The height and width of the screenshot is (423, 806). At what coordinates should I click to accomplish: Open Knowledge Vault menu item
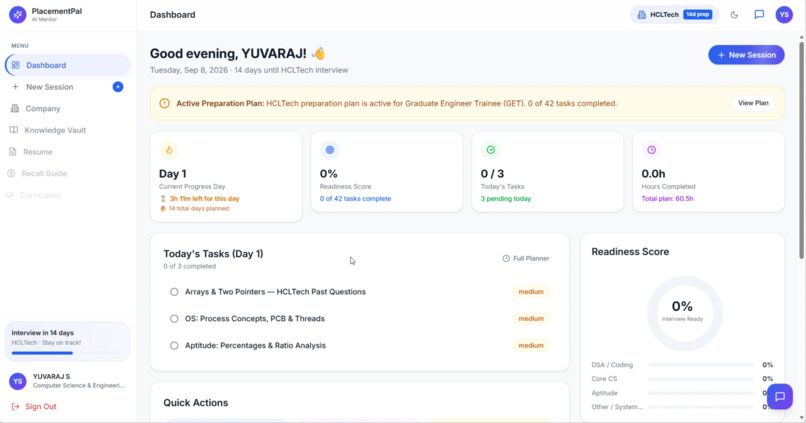[x=67, y=130]
